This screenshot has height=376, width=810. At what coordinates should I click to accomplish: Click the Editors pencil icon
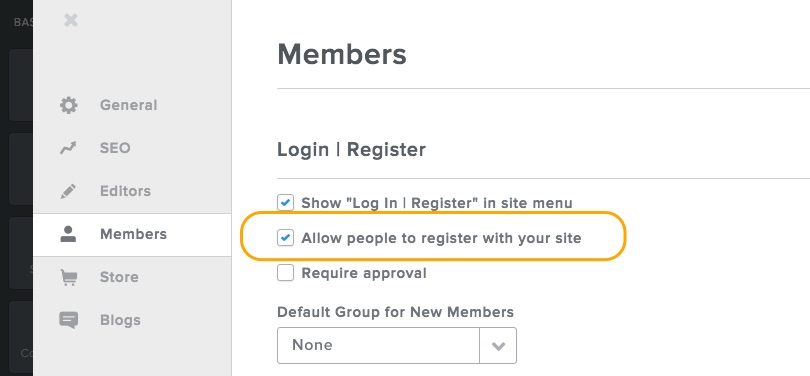68,191
